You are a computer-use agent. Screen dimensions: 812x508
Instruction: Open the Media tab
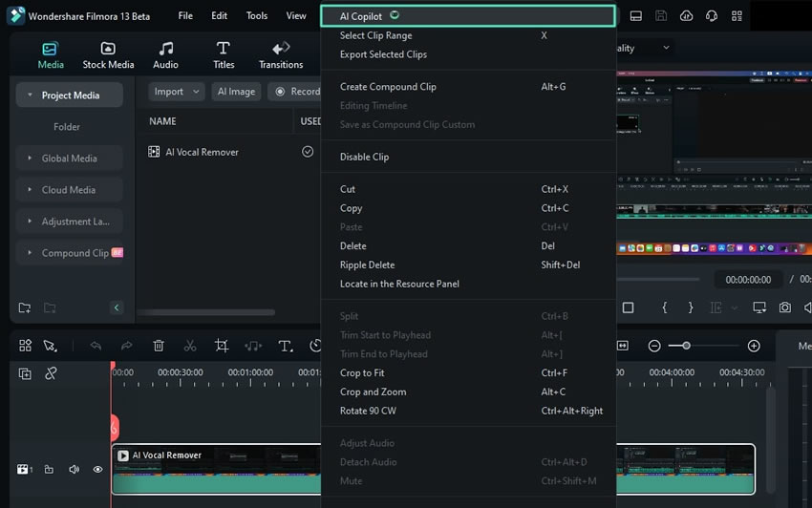point(51,55)
